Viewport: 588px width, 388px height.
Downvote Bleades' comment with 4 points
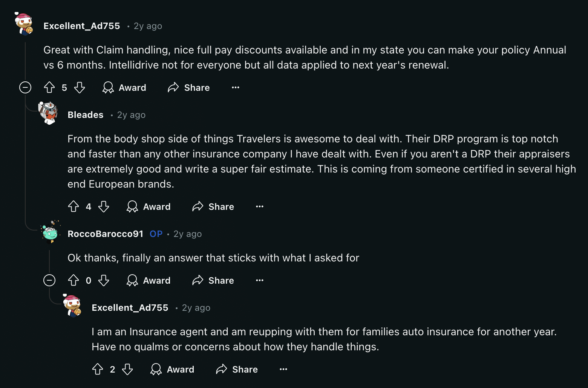(104, 206)
